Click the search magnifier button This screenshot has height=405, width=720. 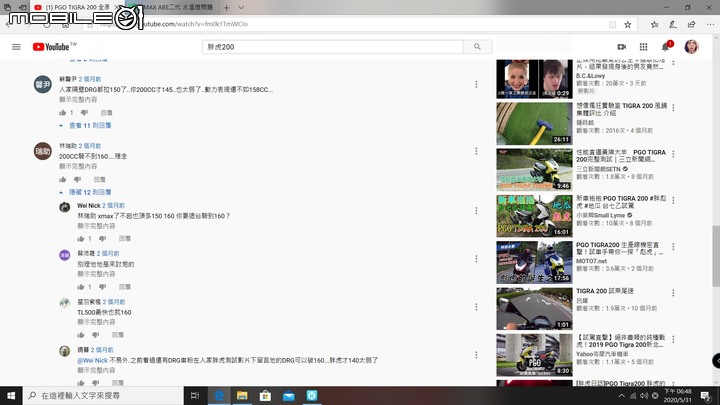pos(478,47)
